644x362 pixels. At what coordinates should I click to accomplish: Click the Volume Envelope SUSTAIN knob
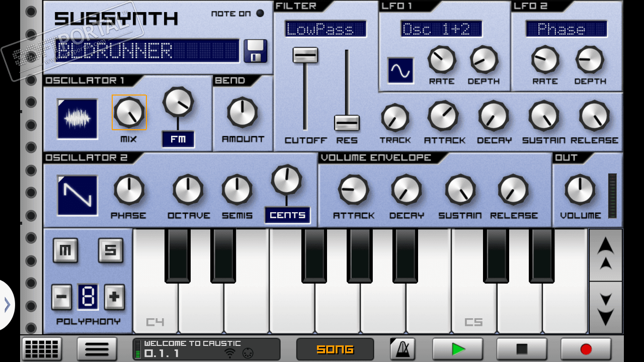pos(460,190)
